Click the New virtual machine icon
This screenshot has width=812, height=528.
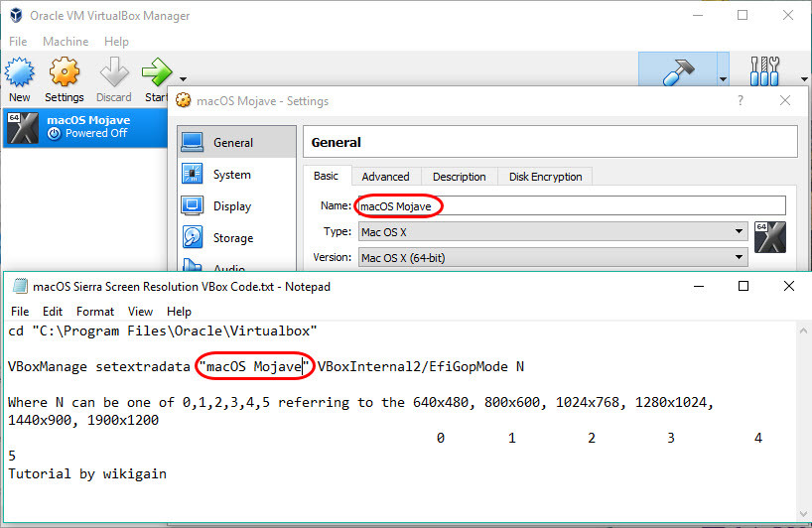click(x=20, y=71)
